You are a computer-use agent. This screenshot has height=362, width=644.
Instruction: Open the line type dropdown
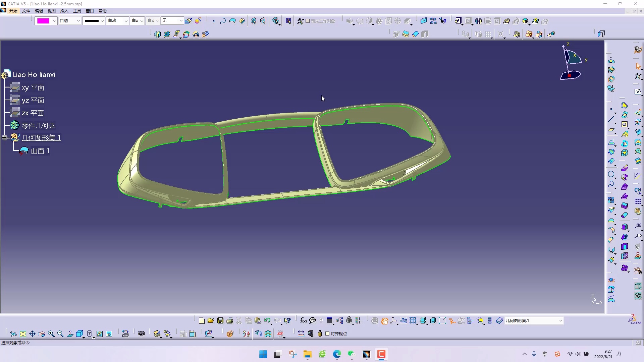pos(102,21)
